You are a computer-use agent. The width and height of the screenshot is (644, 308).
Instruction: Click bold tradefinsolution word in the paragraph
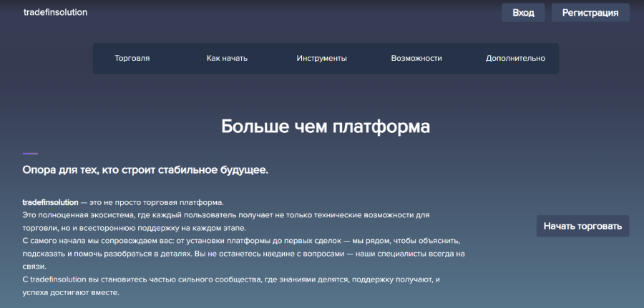(50, 202)
